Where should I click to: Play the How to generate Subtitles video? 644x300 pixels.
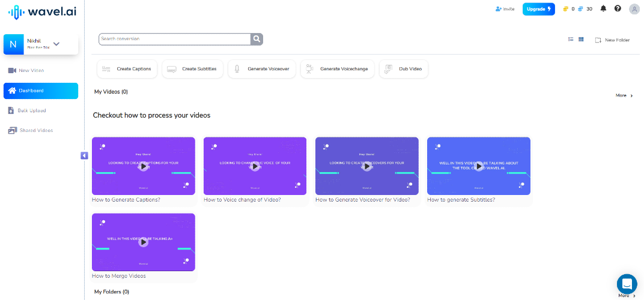pos(478,166)
